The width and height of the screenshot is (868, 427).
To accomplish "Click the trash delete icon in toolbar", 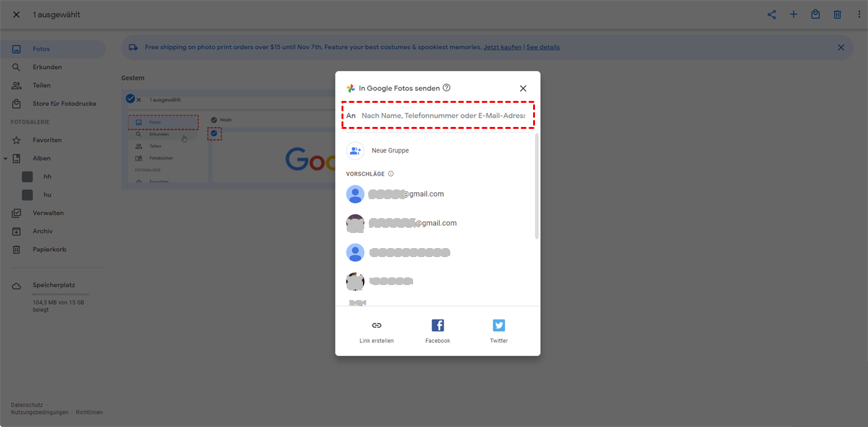I will pyautogui.click(x=837, y=14).
